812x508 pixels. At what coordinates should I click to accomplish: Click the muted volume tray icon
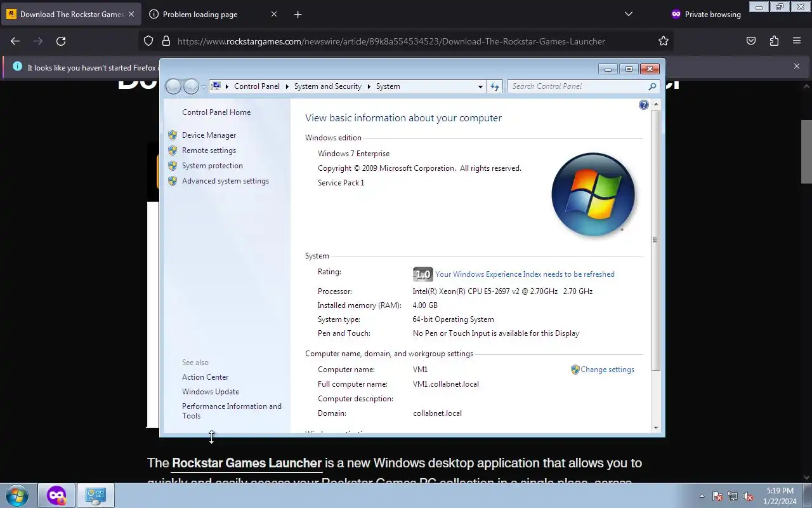748,497
